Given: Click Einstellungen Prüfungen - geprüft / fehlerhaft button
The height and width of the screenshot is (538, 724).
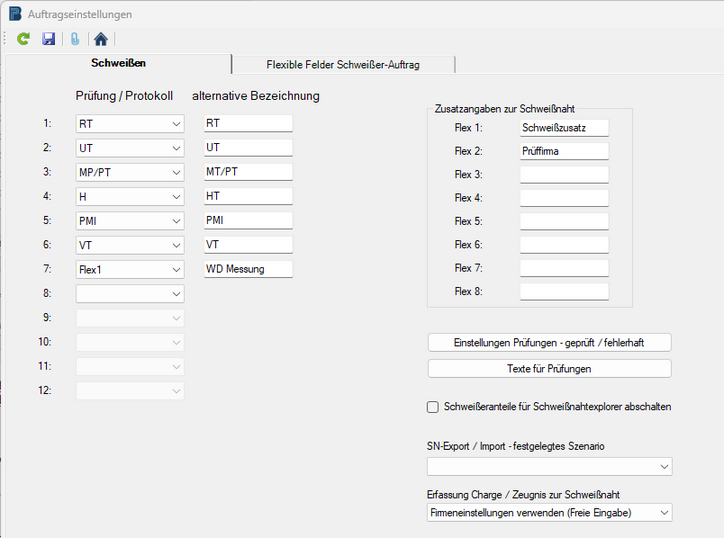Looking at the screenshot, I should pos(549,342).
